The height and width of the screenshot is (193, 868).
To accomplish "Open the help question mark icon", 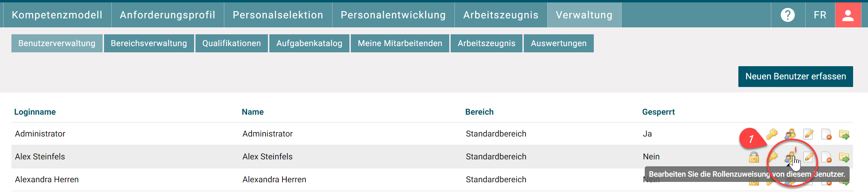I will point(788,15).
